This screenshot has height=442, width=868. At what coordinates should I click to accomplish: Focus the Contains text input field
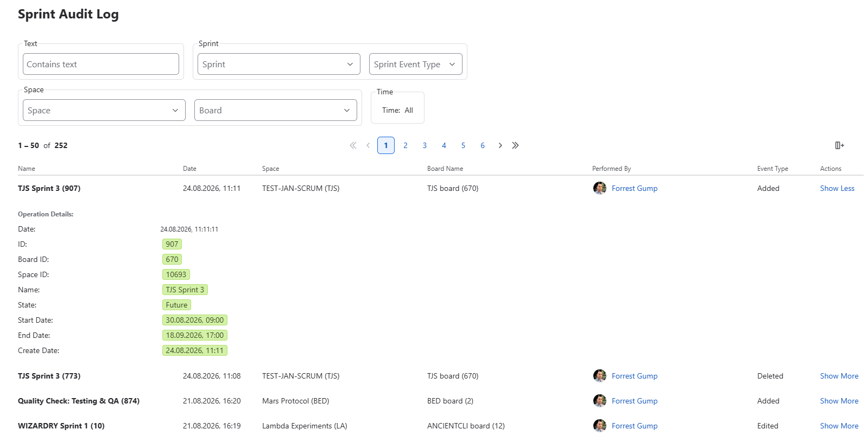[x=101, y=64]
